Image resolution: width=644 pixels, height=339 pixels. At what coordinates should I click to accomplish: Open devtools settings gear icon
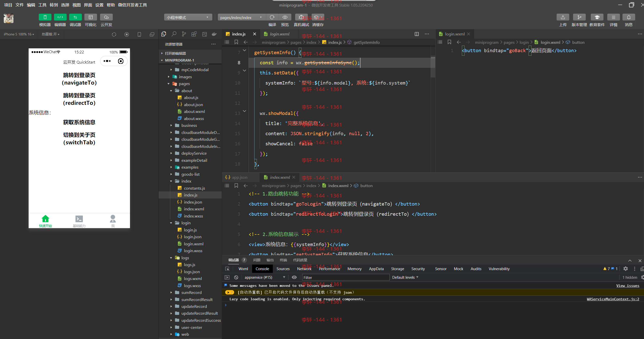pos(626,269)
